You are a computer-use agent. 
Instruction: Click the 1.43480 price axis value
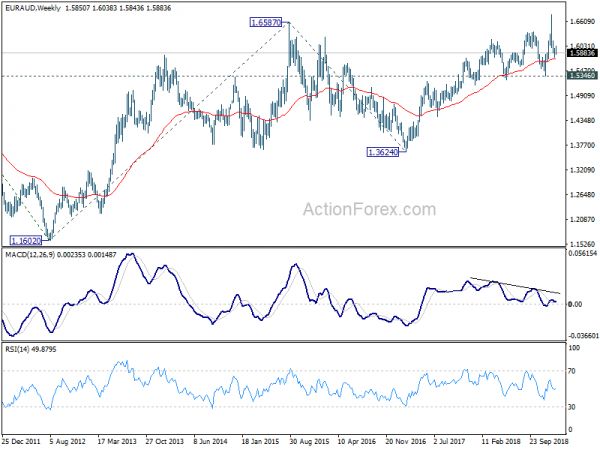[x=582, y=121]
